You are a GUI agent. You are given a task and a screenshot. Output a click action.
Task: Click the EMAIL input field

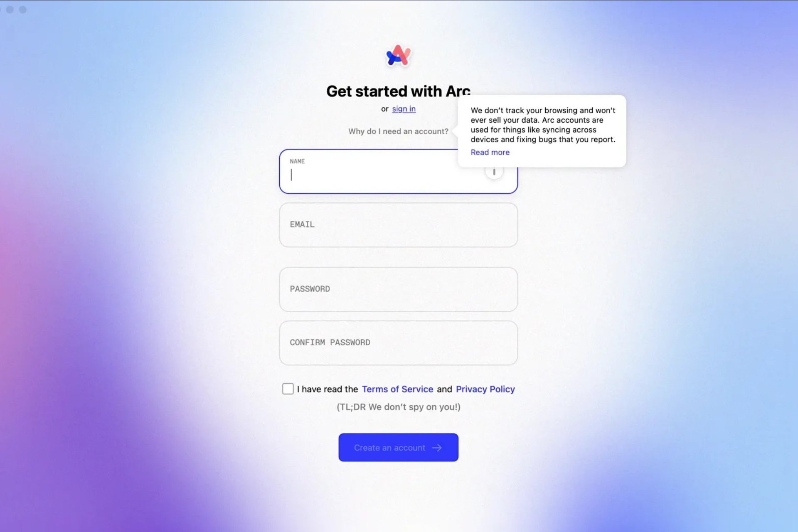click(x=399, y=225)
